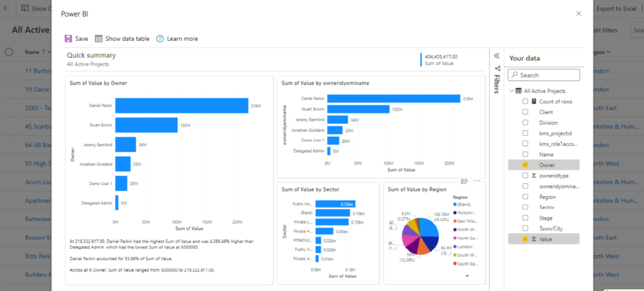Select the Public Ho... bar in Sector chart
The width and height of the screenshot is (644, 291).
coord(335,203)
